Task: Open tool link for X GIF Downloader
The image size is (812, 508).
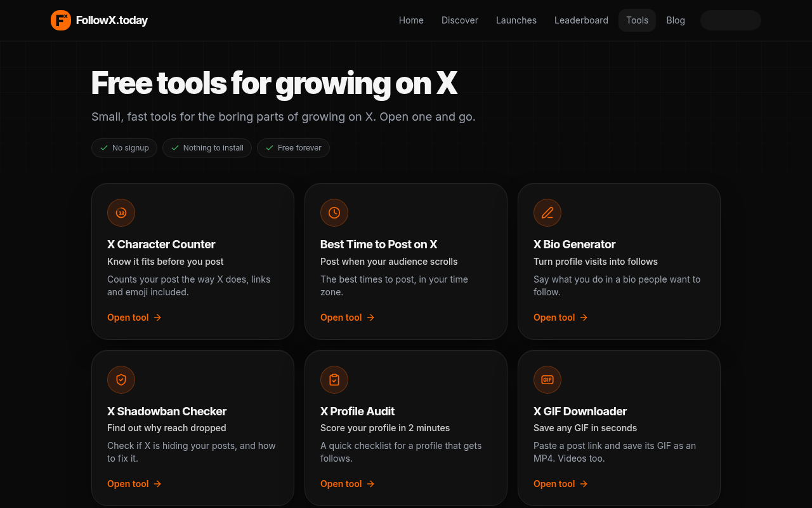Action: click(x=561, y=484)
